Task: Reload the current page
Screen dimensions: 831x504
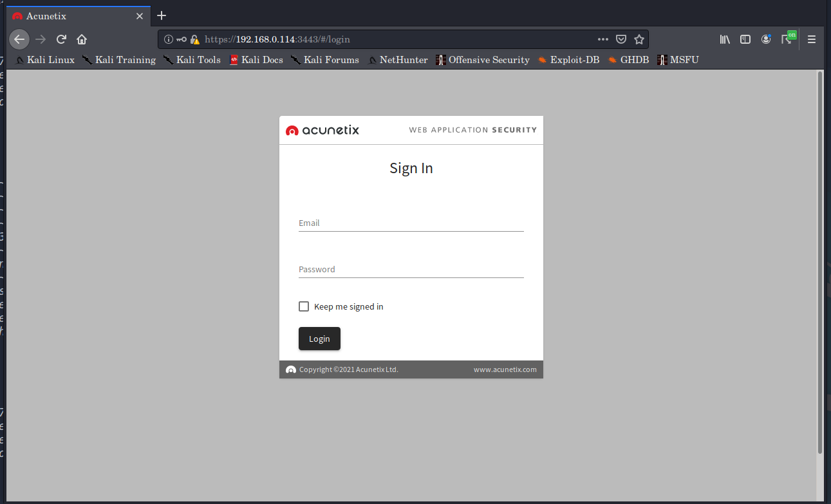Action: pyautogui.click(x=61, y=39)
